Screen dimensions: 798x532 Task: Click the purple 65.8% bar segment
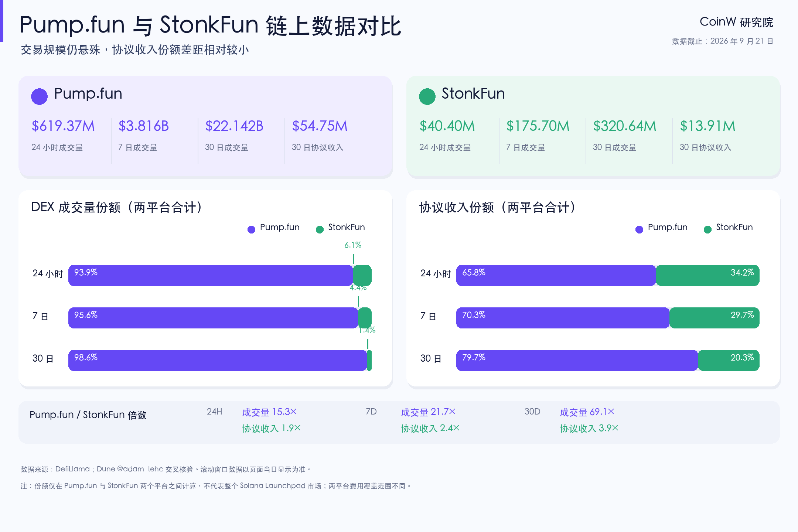[x=556, y=275]
